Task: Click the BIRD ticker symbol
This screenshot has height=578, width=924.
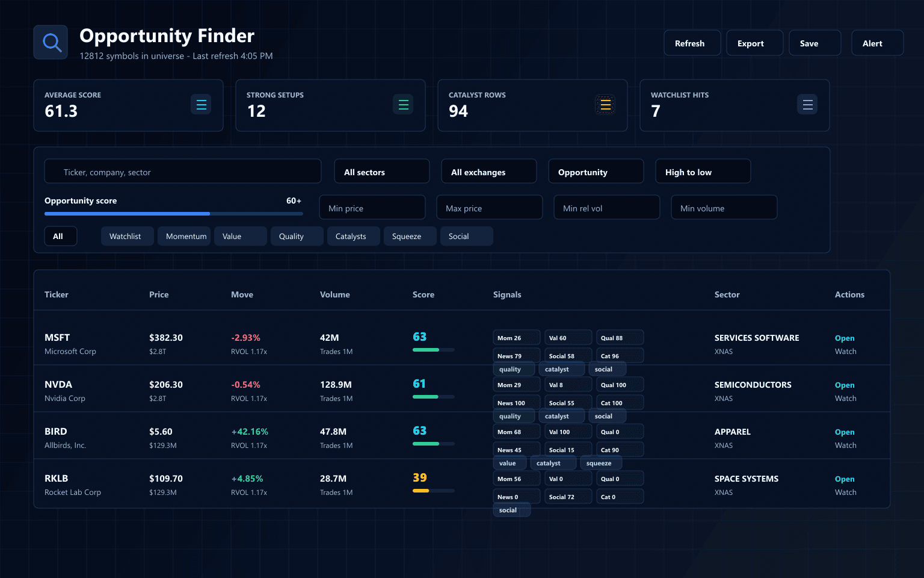Action: [56, 432]
